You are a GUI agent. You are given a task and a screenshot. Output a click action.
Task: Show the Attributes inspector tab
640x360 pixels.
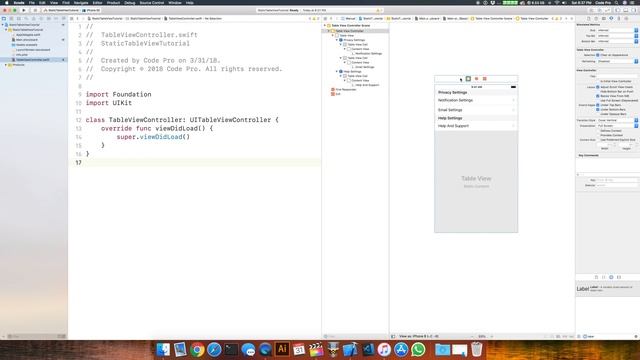[x=611, y=18]
